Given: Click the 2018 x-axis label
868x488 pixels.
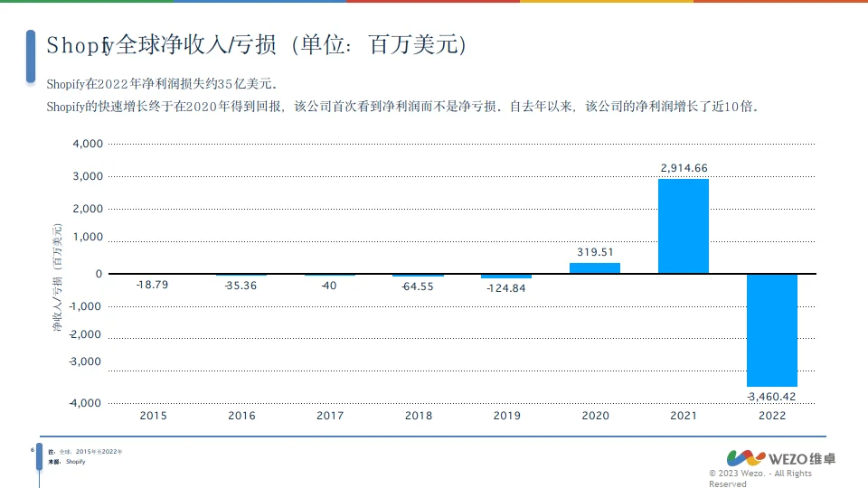Looking at the screenshot, I should (x=419, y=416).
